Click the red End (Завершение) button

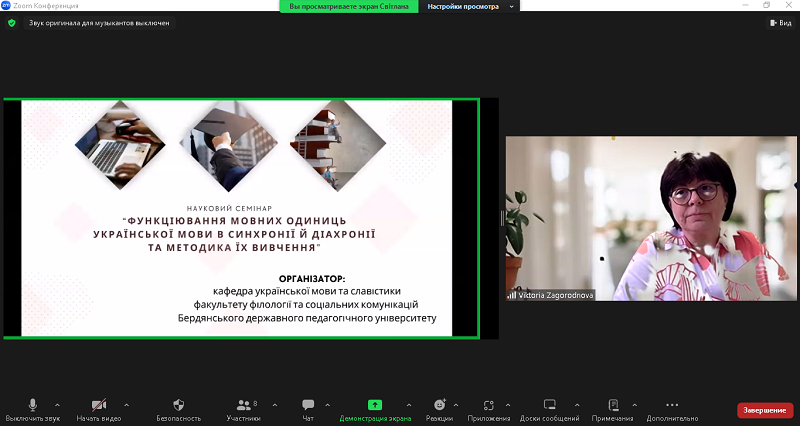pos(765,410)
